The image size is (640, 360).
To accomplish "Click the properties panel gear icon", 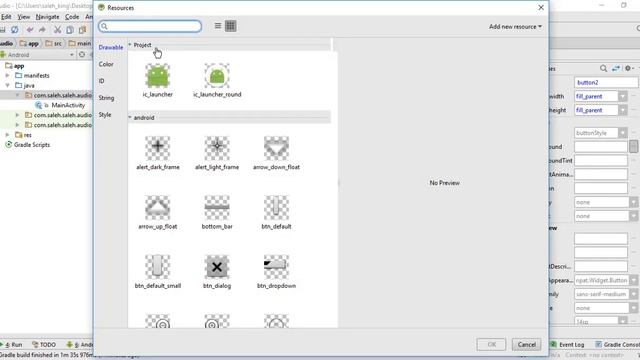I will [x=628, y=69].
